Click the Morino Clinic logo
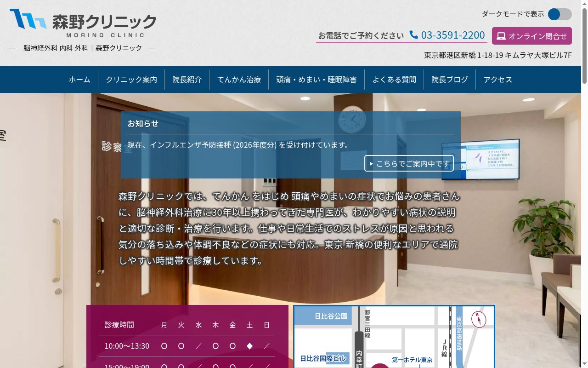The height and width of the screenshot is (368, 588). click(x=83, y=23)
